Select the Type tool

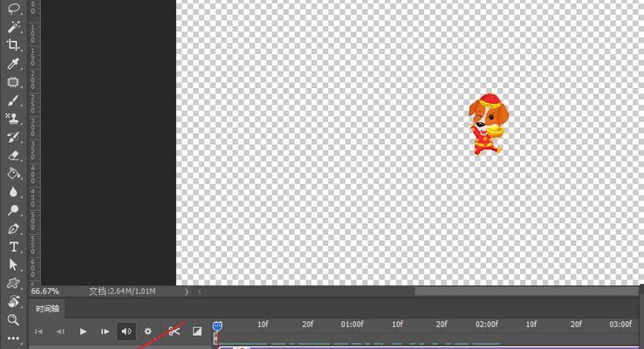[13, 247]
